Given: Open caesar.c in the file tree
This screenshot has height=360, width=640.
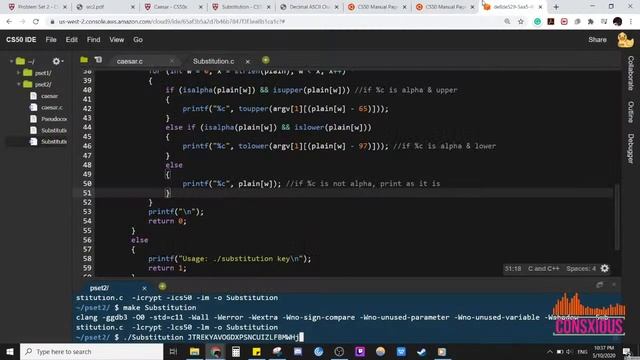Looking at the screenshot, I should coord(52,107).
